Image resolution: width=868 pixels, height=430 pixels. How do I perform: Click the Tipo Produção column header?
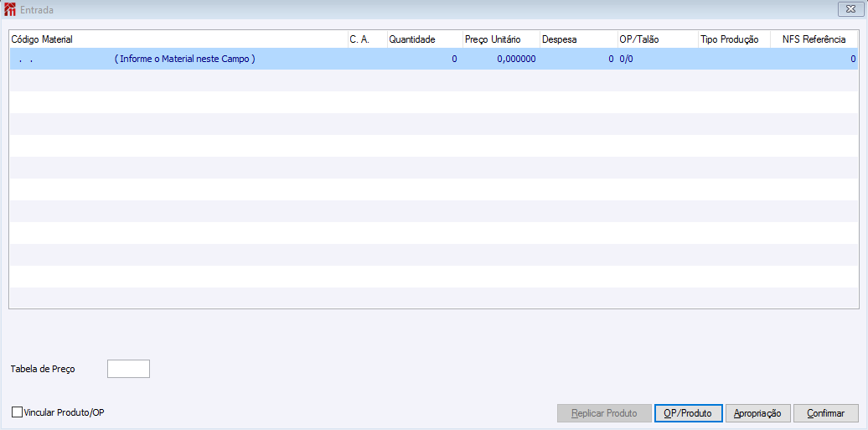(x=734, y=39)
